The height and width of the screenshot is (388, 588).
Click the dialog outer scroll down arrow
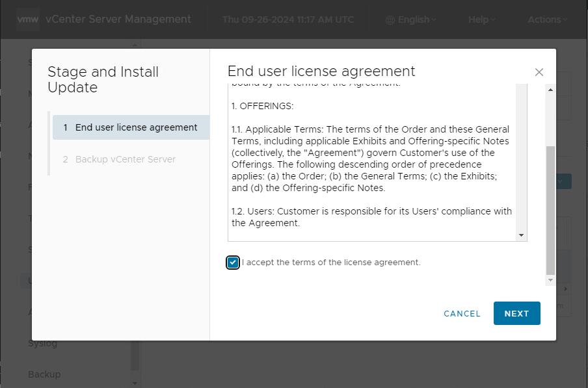[550, 280]
